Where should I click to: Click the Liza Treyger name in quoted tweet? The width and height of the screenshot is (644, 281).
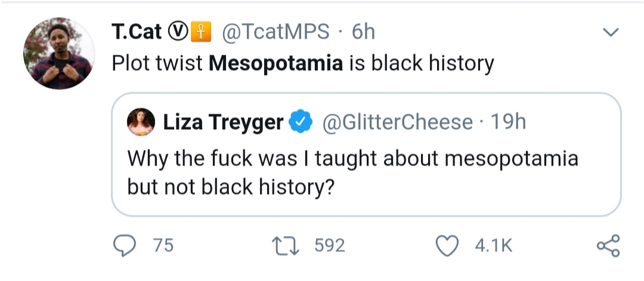[224, 122]
